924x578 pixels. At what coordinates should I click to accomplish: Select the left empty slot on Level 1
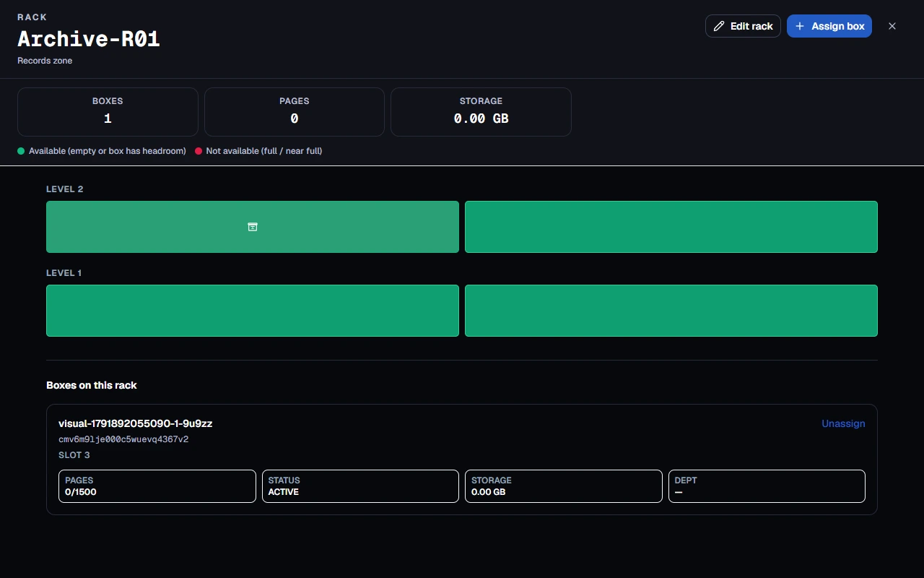[253, 311]
